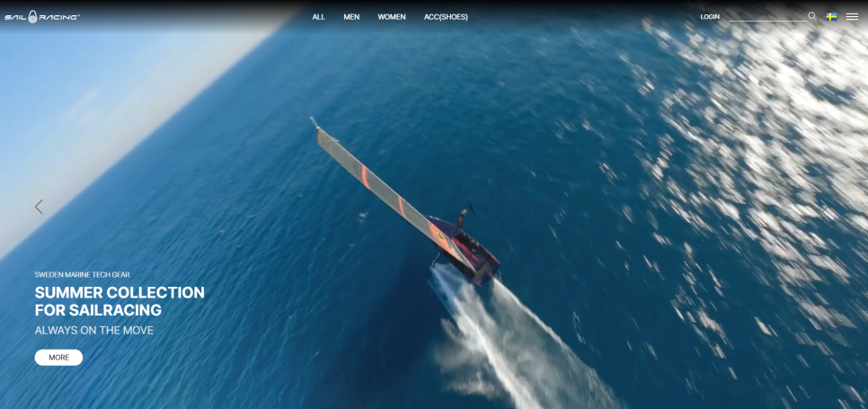Click the ALWAYS ON THE MOVE tagline
Image resolution: width=868 pixels, height=409 pixels.
coord(94,331)
